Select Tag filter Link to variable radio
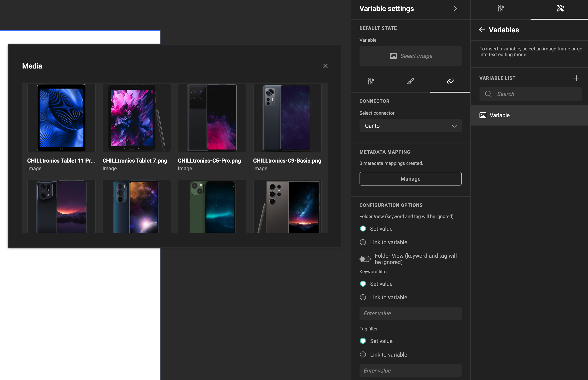 (x=363, y=355)
